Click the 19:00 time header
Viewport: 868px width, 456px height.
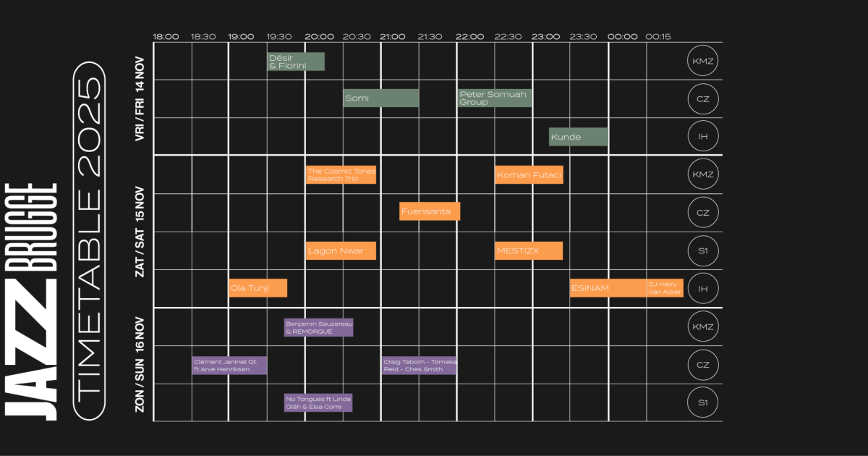pyautogui.click(x=241, y=36)
